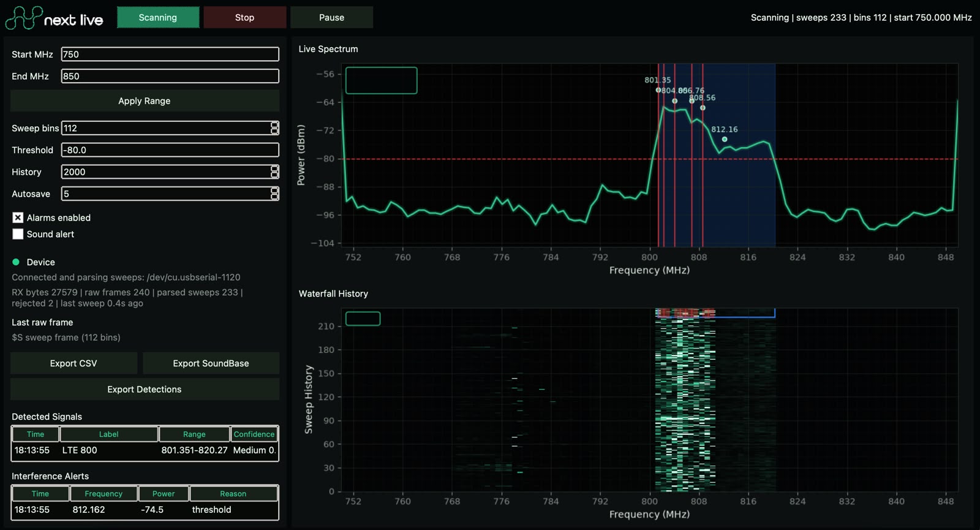Click Label column header in Detected Signals
The height and width of the screenshot is (530, 980).
click(109, 434)
